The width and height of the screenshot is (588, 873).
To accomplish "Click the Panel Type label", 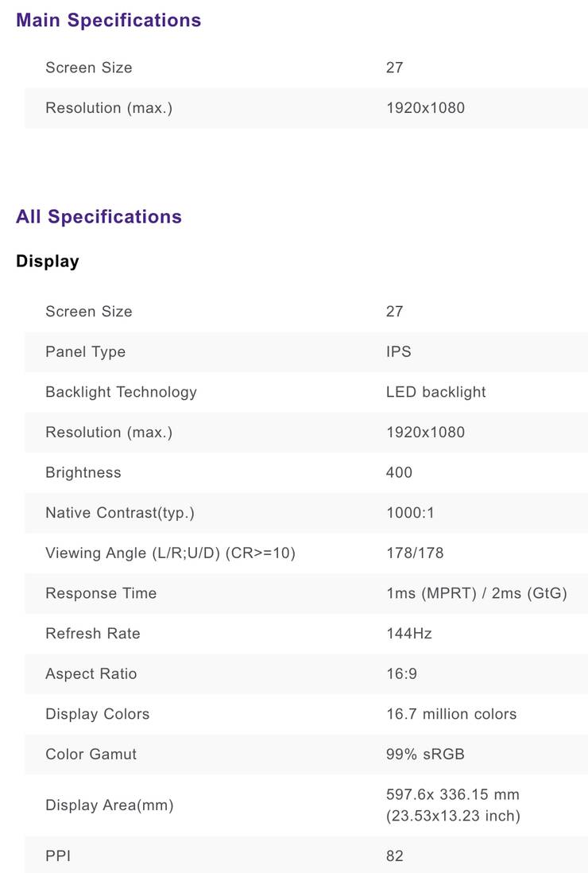I will pyautogui.click(x=85, y=351).
